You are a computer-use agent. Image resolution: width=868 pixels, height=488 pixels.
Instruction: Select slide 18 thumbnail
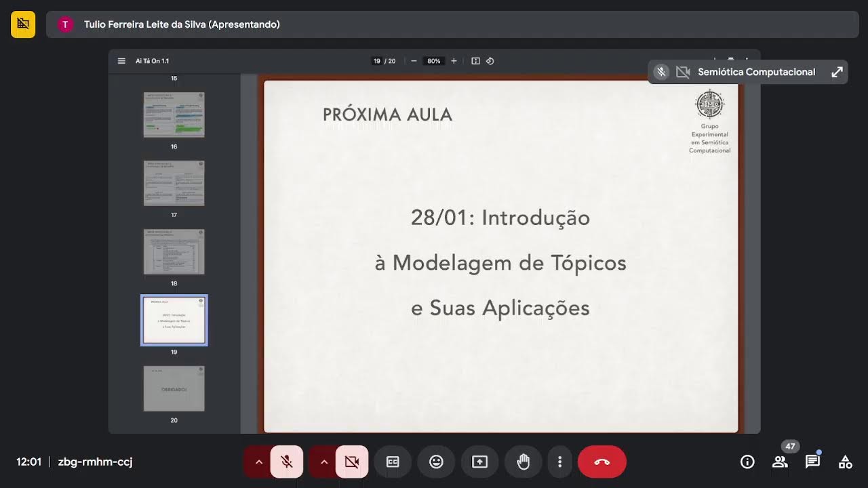174,251
